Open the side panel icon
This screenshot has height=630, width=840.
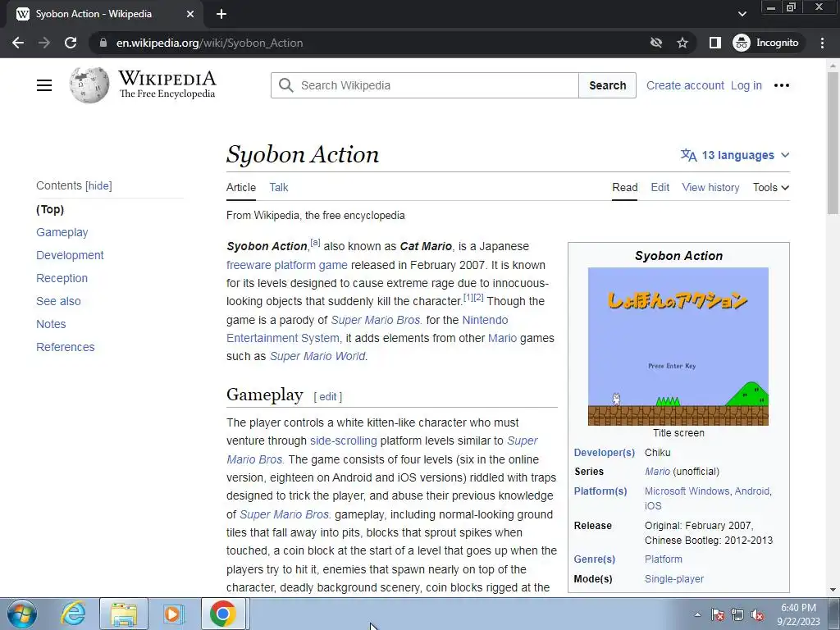[x=714, y=43]
